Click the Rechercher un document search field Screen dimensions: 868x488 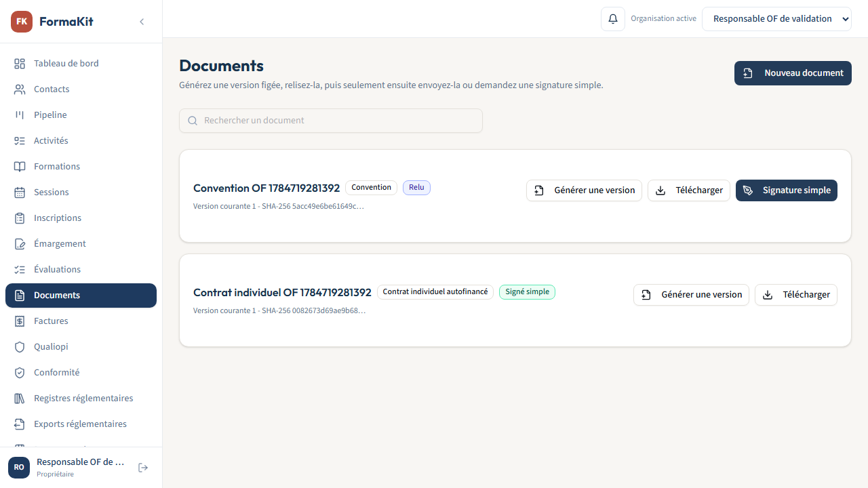(331, 121)
